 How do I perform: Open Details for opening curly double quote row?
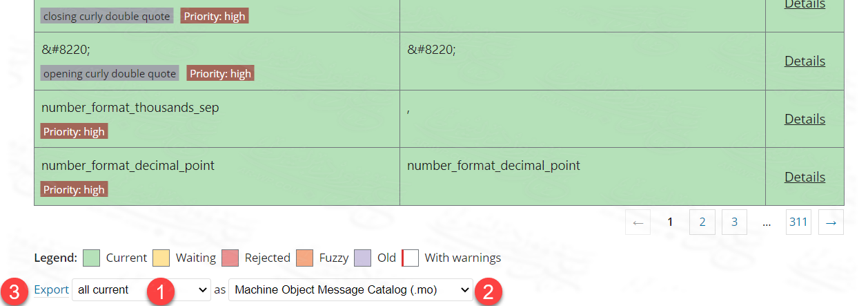(805, 61)
